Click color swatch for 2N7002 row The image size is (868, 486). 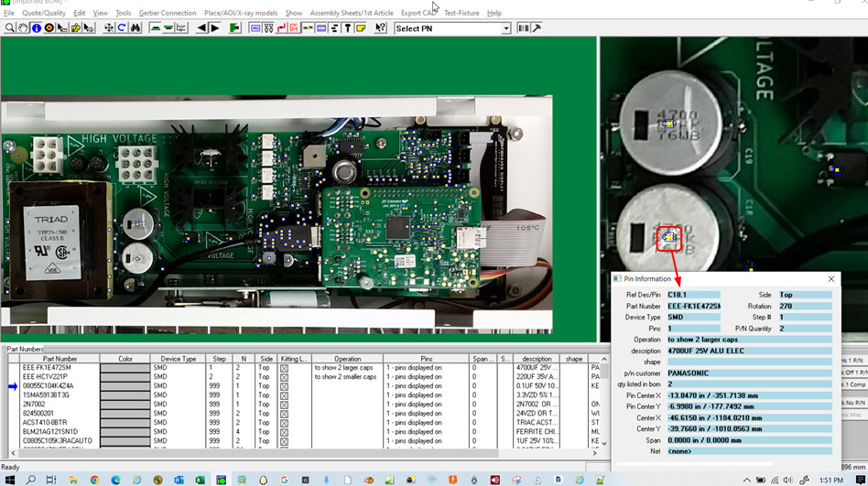coord(125,405)
